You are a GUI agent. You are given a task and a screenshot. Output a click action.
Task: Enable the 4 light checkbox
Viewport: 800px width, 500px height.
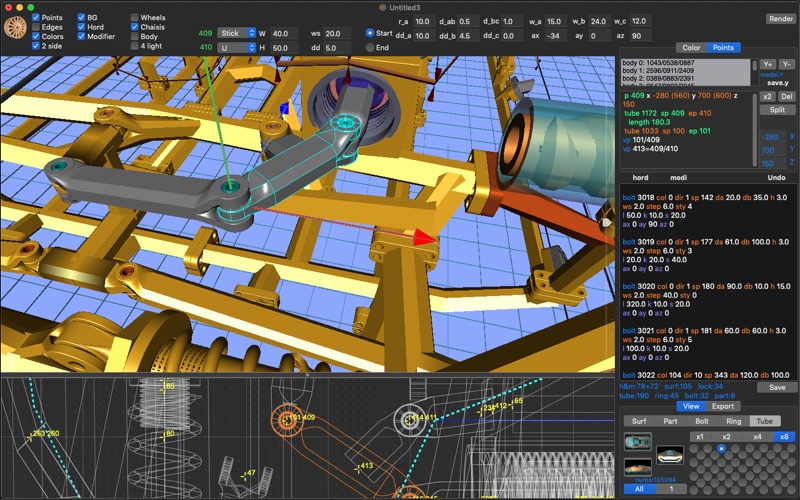135,46
